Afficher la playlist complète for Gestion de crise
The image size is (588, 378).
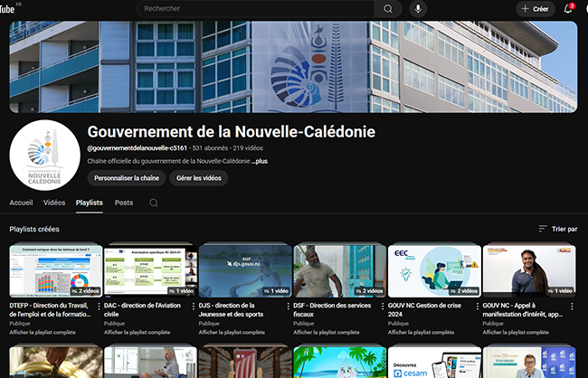[x=422, y=332]
